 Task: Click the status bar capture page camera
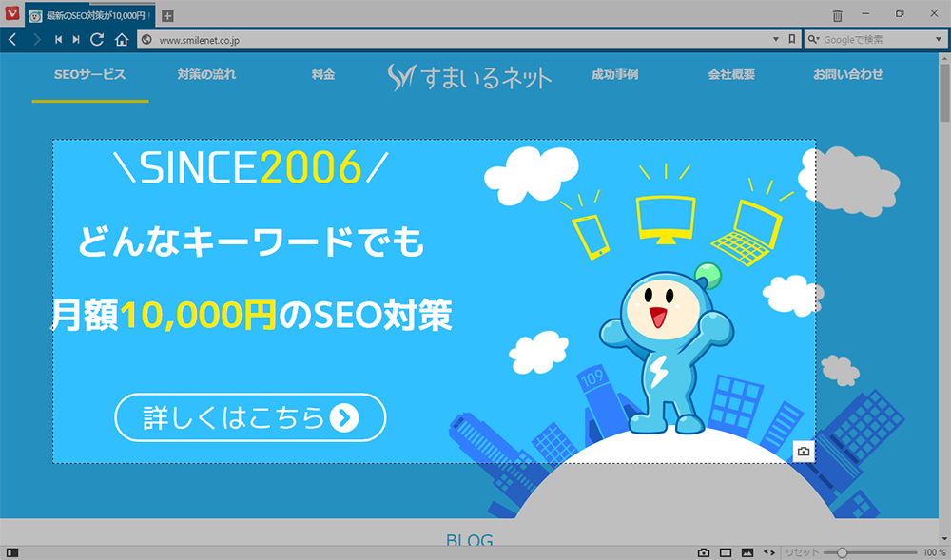704,552
